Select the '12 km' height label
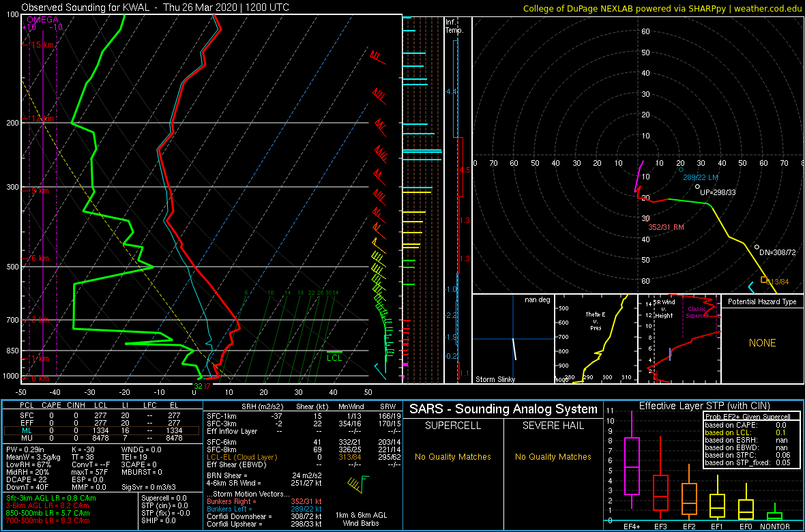This screenshot has width=805, height=532. (x=42, y=119)
